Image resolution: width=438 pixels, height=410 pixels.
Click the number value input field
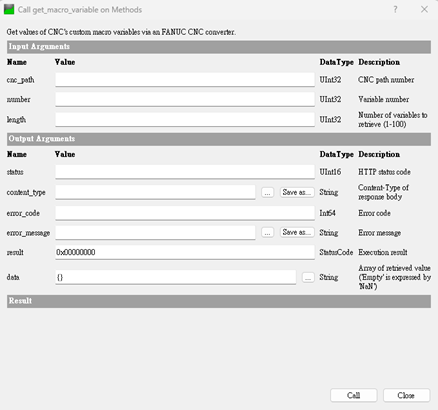click(x=185, y=99)
